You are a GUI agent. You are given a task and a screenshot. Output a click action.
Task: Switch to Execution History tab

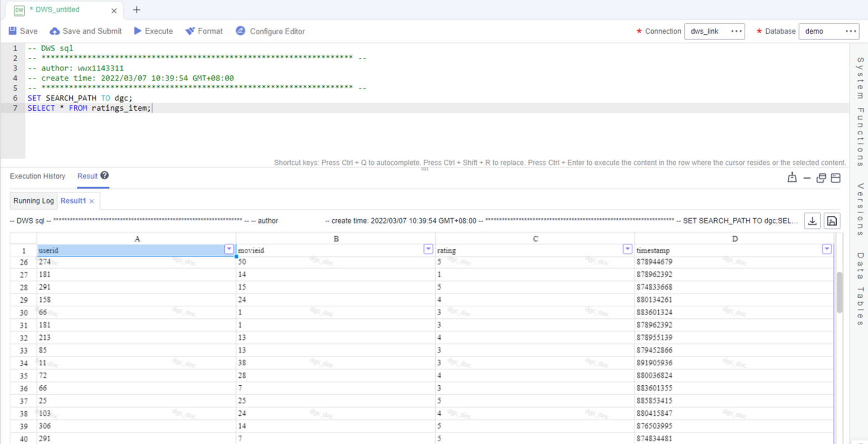click(x=38, y=176)
